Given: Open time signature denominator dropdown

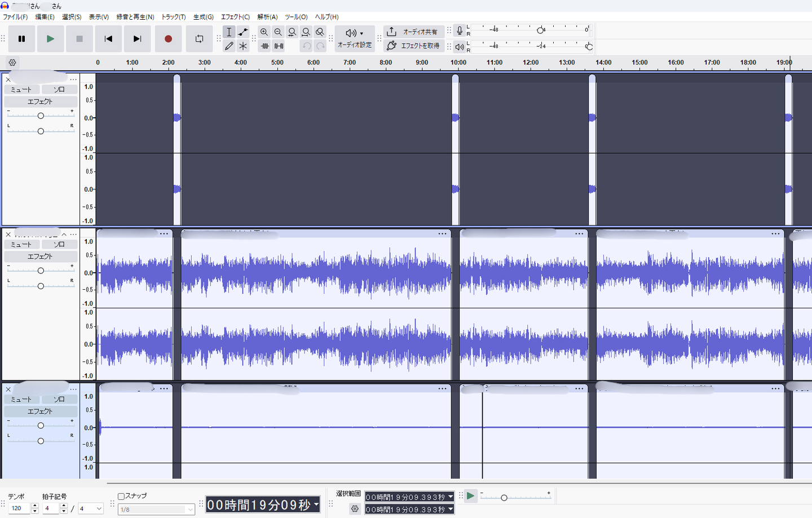Looking at the screenshot, I should [91, 508].
